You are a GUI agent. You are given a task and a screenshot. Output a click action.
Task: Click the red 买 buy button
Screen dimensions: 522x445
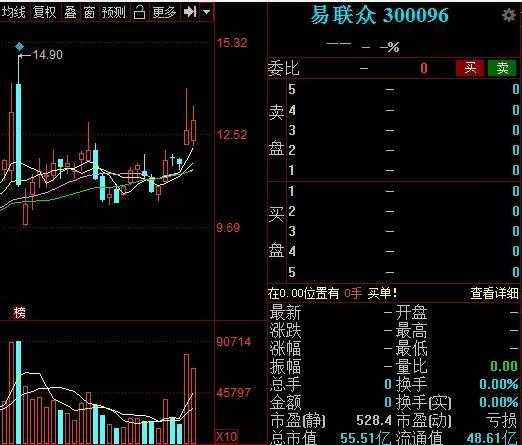tap(470, 68)
